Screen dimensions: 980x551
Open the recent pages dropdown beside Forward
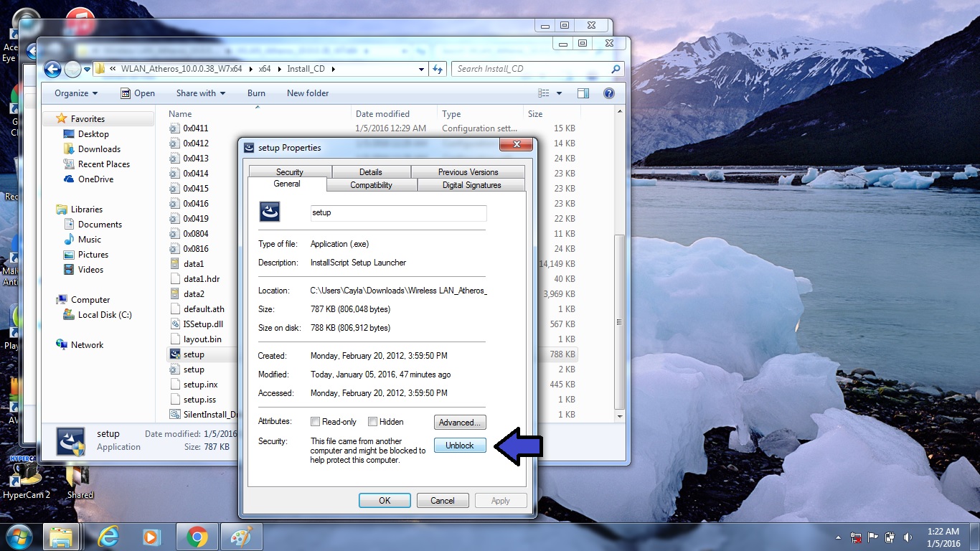88,69
